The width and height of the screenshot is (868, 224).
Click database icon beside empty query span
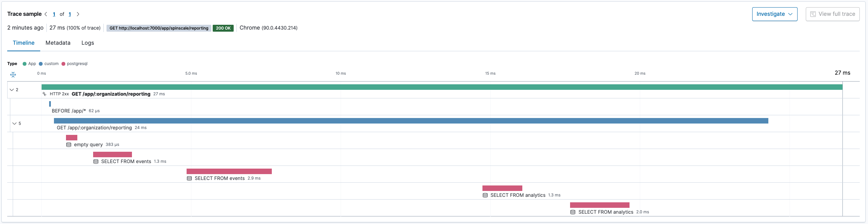[x=69, y=145]
